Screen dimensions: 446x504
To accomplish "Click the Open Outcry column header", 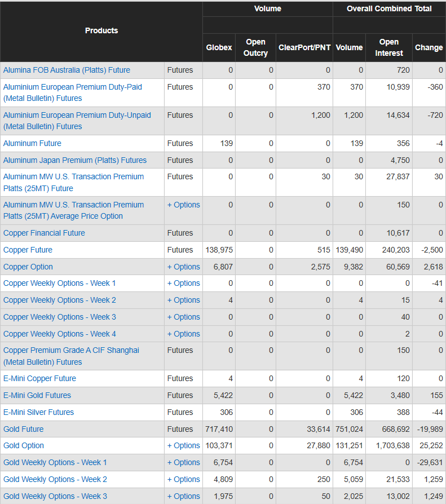I will (255, 47).
